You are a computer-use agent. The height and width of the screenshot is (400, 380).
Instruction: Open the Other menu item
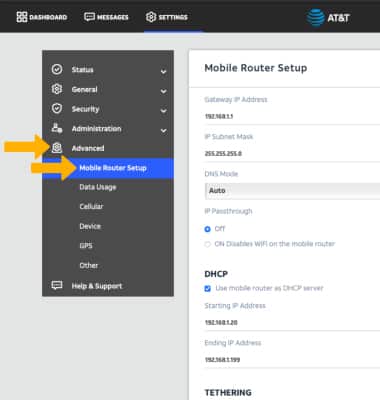[89, 266]
